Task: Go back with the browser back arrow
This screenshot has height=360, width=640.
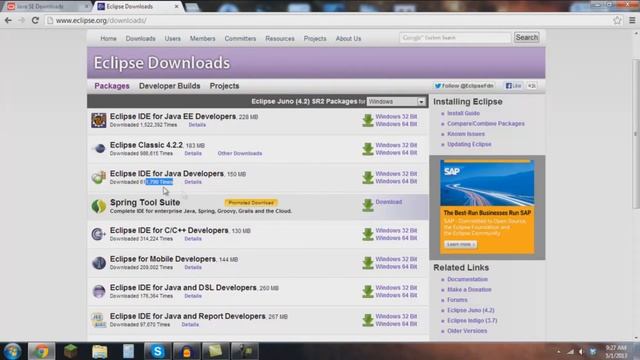Action: tap(8, 20)
